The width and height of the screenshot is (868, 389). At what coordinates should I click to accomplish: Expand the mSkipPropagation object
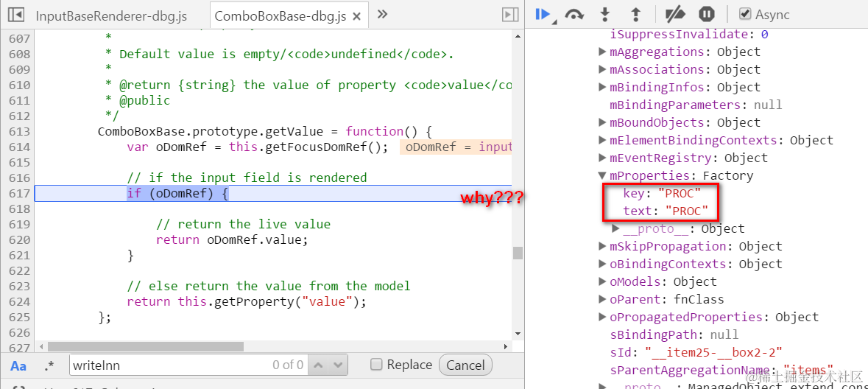603,246
